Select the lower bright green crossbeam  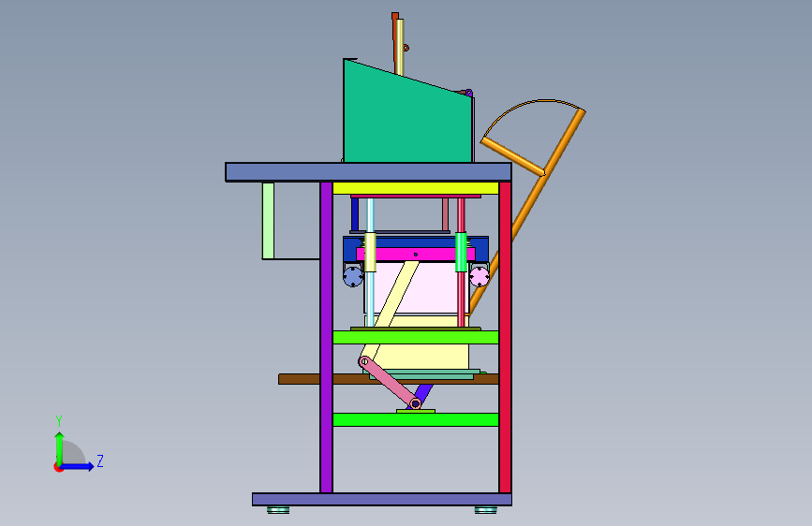tap(415, 419)
